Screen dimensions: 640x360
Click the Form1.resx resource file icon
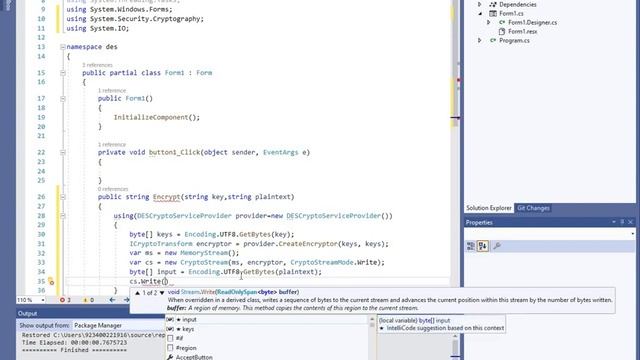(502, 31)
